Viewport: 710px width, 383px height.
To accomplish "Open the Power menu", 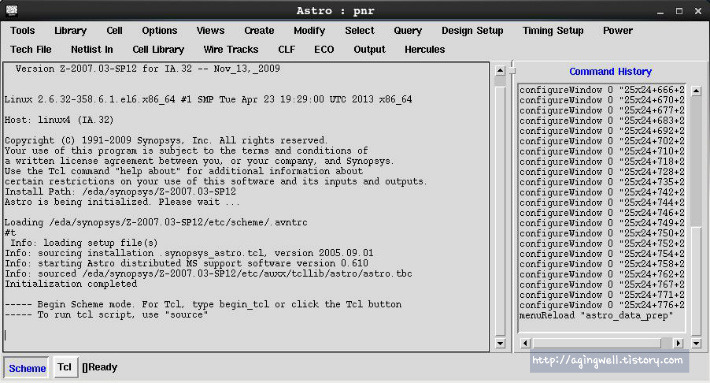I will point(618,31).
